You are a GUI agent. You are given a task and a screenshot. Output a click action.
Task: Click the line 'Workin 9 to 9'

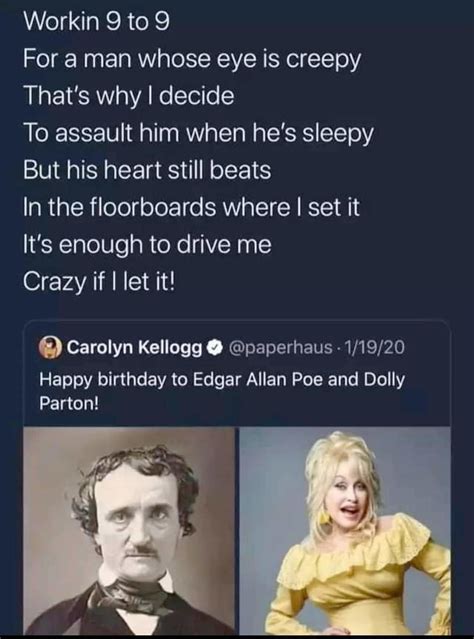coord(96,22)
